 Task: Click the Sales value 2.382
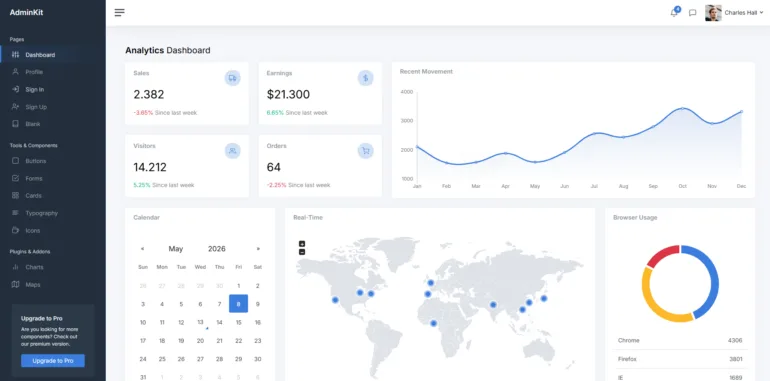click(148, 95)
